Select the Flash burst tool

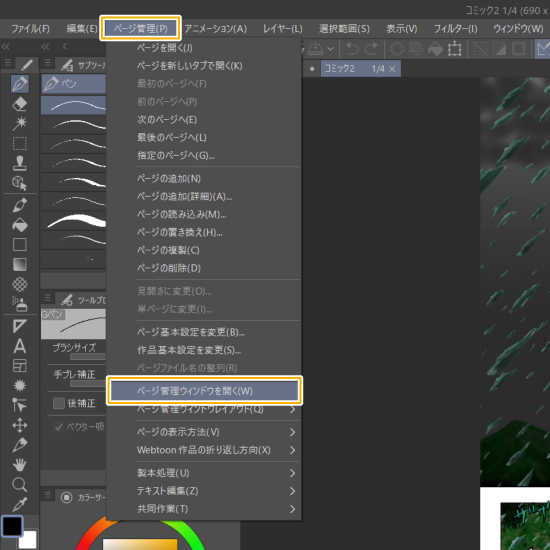pos(20,385)
